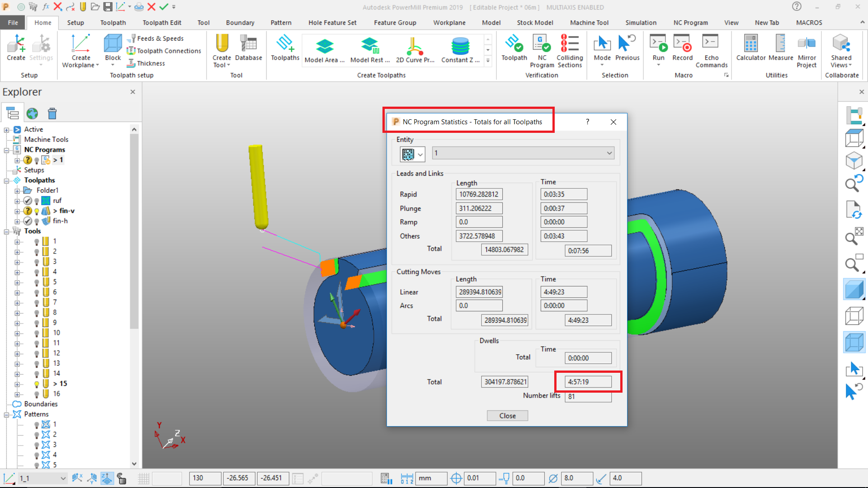Image resolution: width=868 pixels, height=488 pixels.
Task: Toggle visibility bulb of tool 15
Action: pyautogui.click(x=37, y=384)
